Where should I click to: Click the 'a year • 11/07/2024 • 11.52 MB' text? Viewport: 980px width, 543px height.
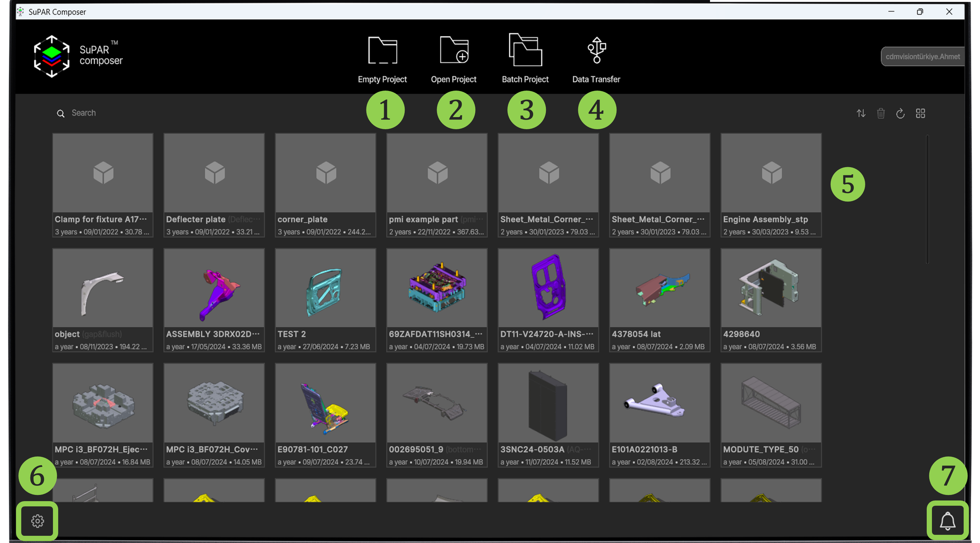(546, 462)
